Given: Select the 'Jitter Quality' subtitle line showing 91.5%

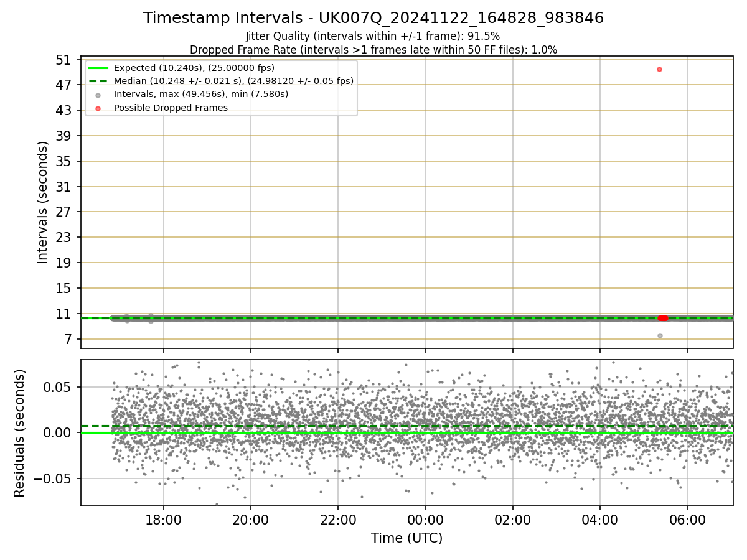Looking at the screenshot, I should [x=373, y=36].
